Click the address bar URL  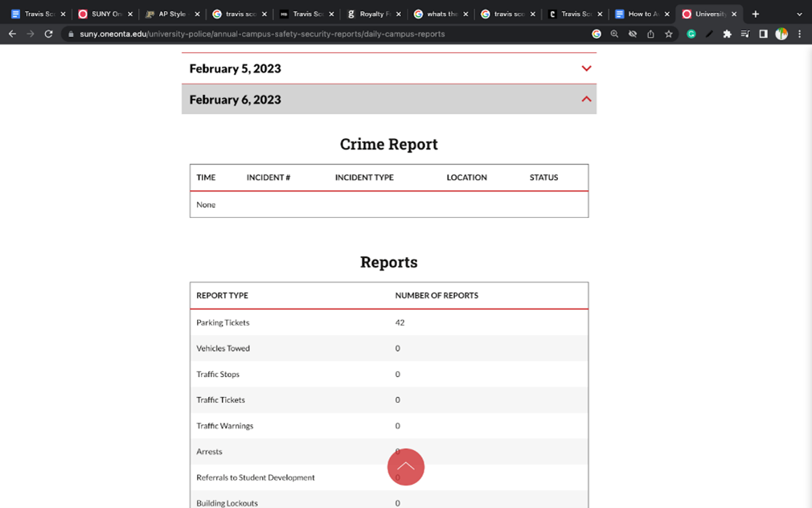pos(262,35)
